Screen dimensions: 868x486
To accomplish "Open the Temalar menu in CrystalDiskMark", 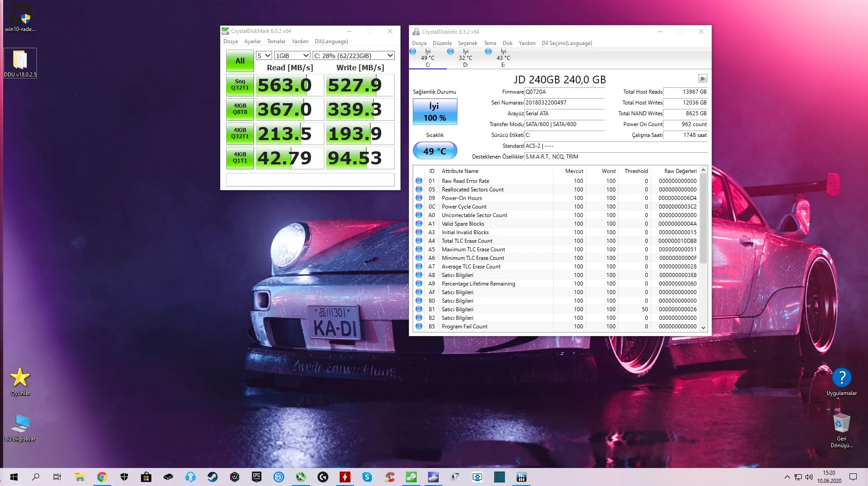I will click(x=276, y=41).
